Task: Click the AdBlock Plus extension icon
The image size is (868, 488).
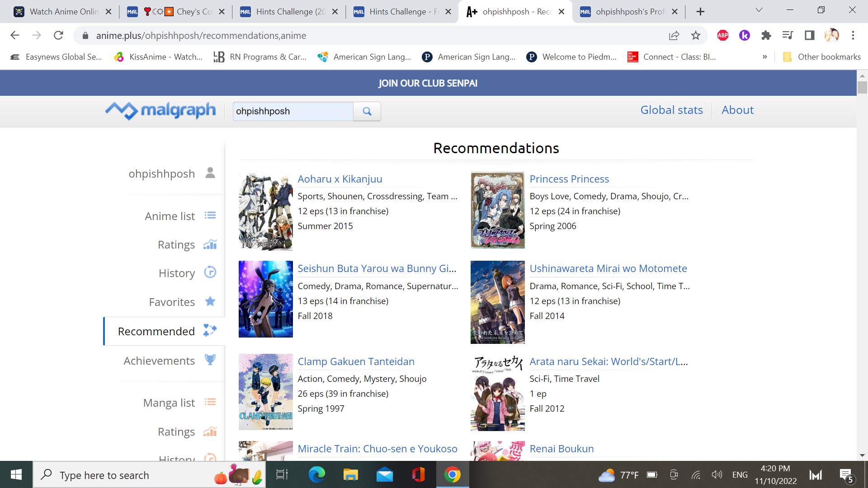Action: click(x=722, y=35)
